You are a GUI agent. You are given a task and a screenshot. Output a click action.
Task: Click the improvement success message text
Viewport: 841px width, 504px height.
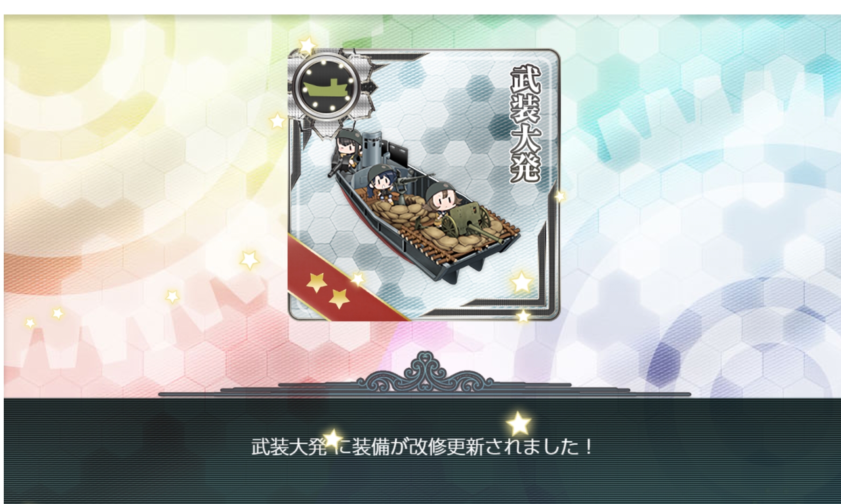point(423,447)
